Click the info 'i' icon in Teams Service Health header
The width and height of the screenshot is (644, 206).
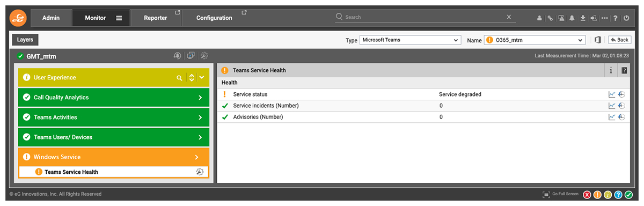click(x=611, y=70)
